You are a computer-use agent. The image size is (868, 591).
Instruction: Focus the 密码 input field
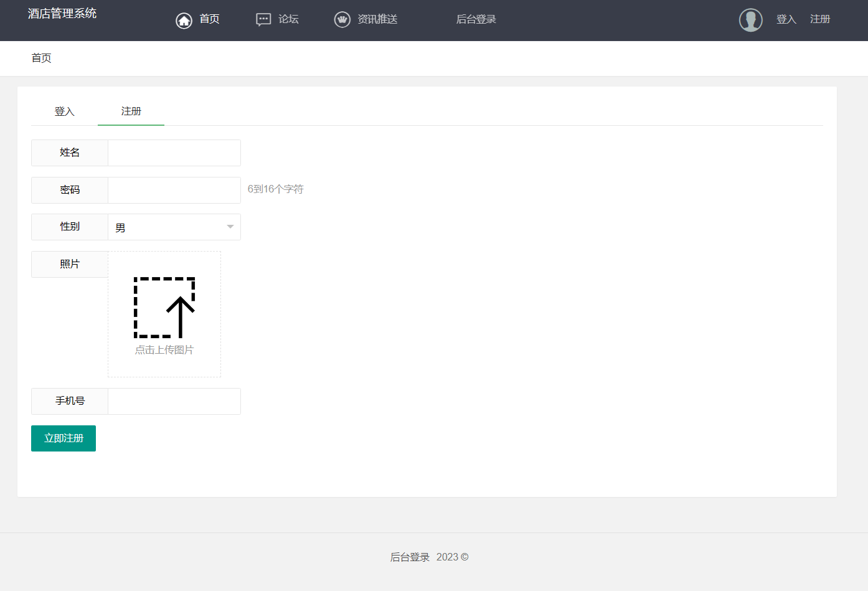click(x=174, y=190)
